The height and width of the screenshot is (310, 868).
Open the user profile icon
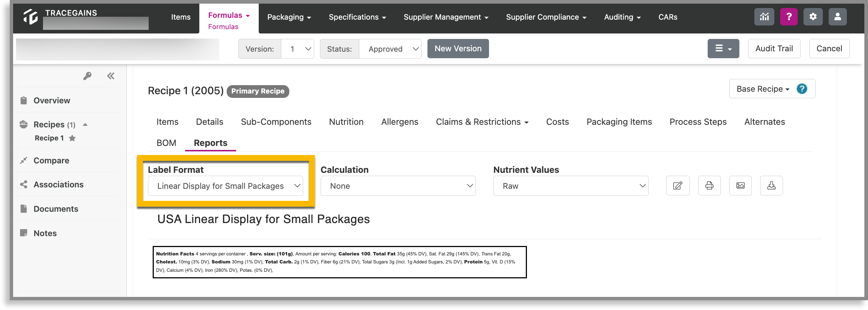[x=838, y=17]
